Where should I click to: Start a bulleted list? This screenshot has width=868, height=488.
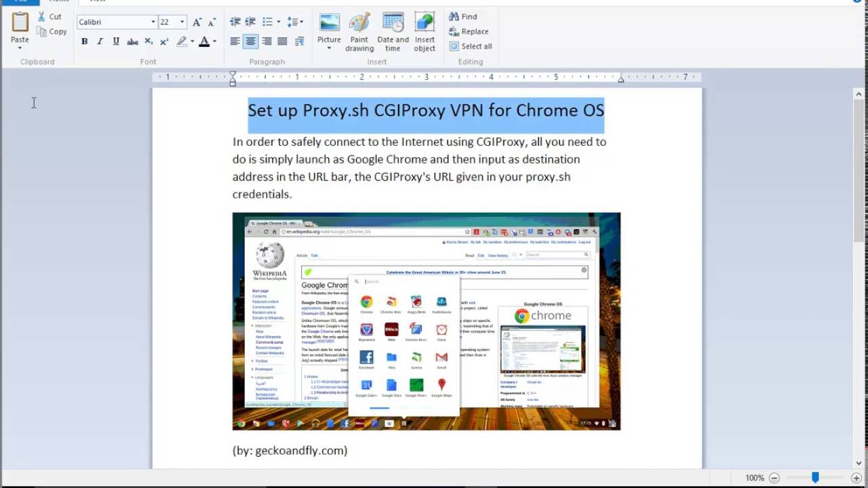click(267, 22)
